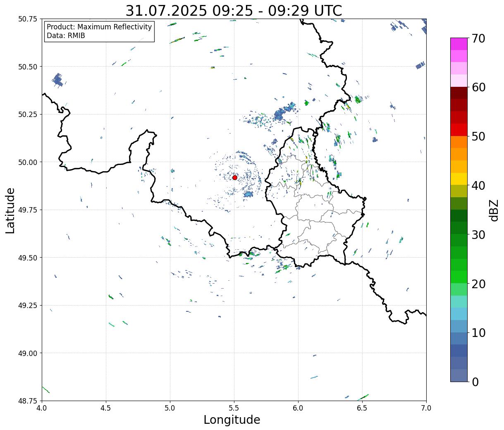Screen dimensions: 504x430
Task: Click latitude tick label 50.75
Action: click(x=28, y=19)
